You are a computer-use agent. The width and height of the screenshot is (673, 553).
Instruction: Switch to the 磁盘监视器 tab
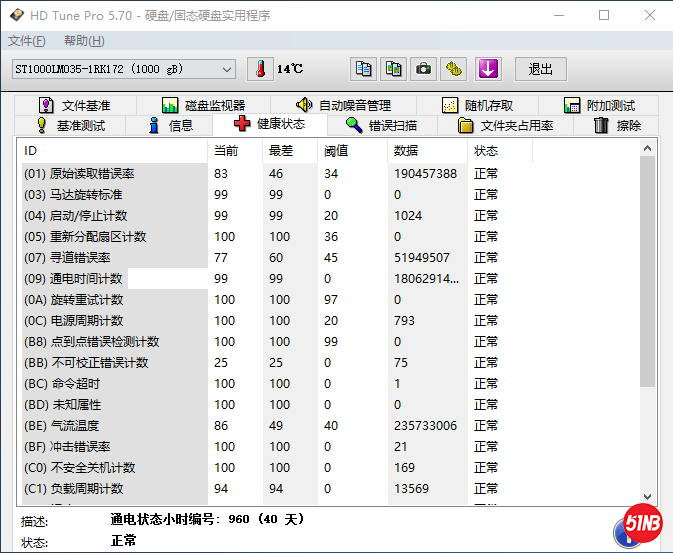(204, 105)
